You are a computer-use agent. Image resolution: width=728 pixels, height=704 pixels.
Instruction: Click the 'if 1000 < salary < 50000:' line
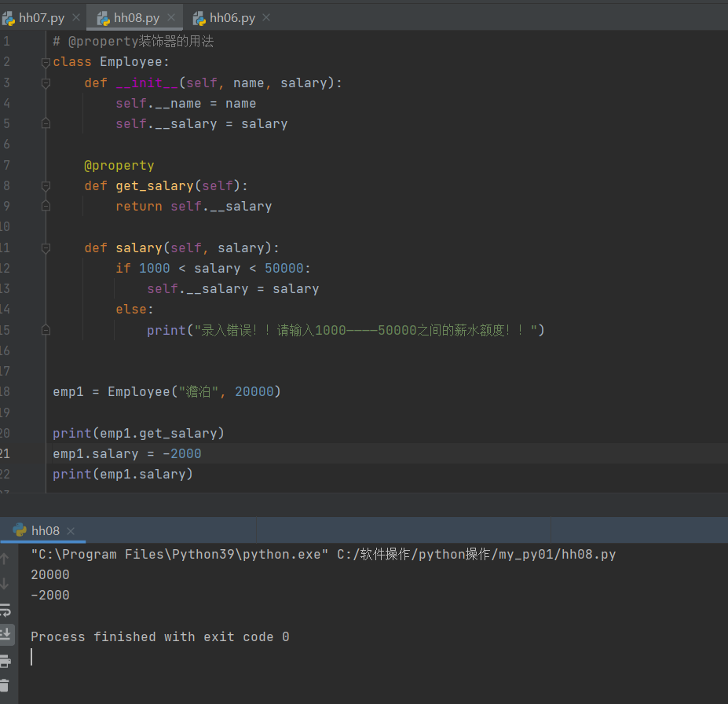[213, 269]
